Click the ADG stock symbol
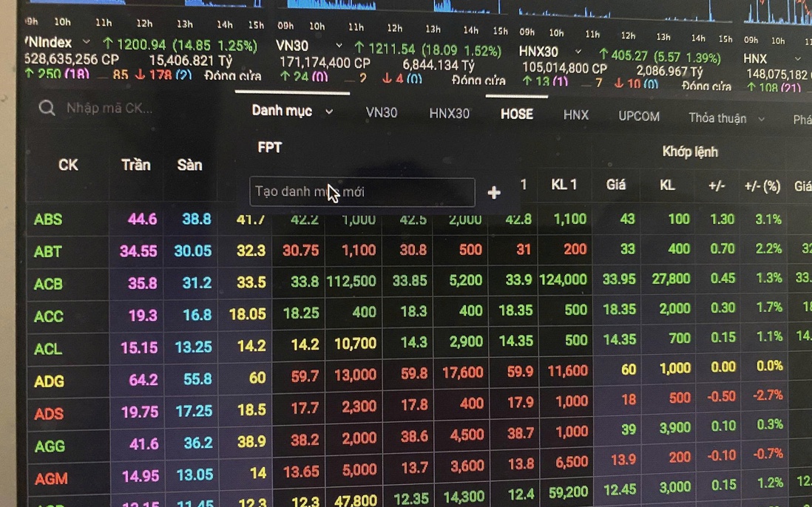 coord(49,381)
